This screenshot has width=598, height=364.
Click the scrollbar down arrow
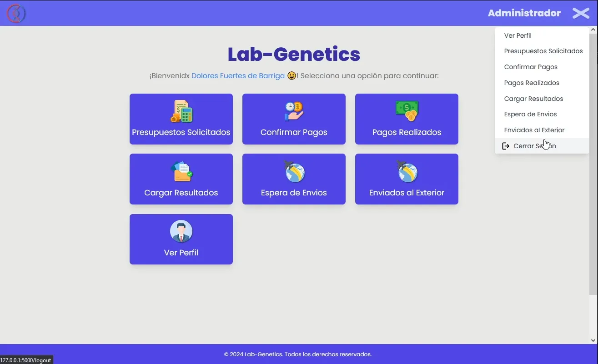tap(593, 339)
